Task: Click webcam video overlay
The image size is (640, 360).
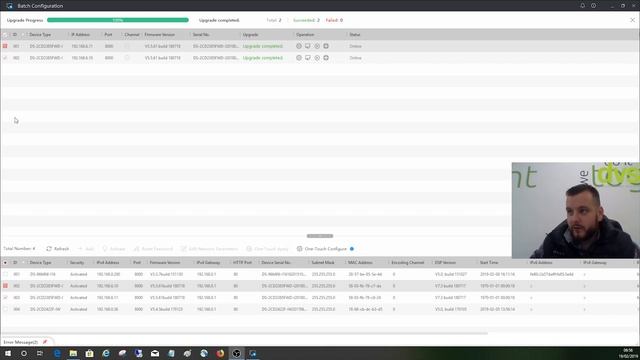Action: click(576, 210)
